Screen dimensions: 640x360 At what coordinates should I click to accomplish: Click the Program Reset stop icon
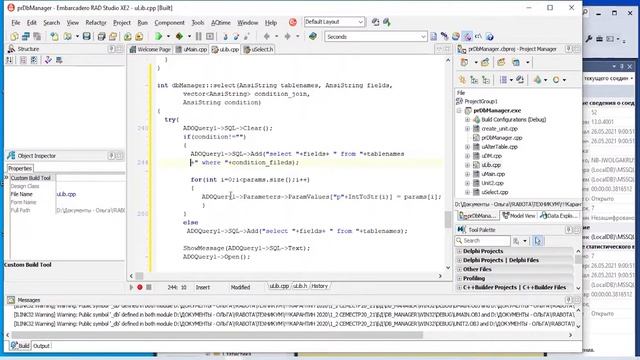210,37
